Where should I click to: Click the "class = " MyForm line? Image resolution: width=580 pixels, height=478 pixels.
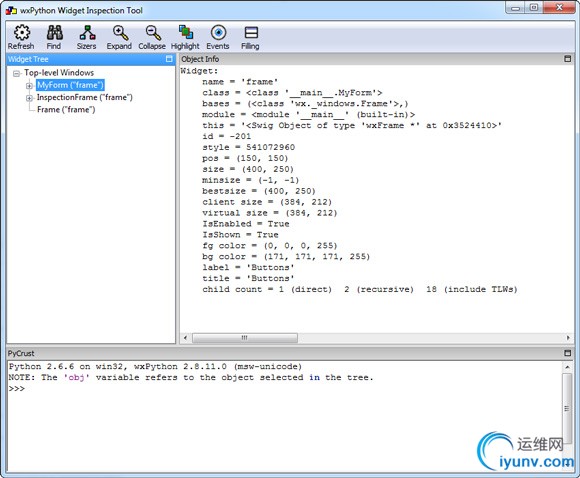coord(292,93)
